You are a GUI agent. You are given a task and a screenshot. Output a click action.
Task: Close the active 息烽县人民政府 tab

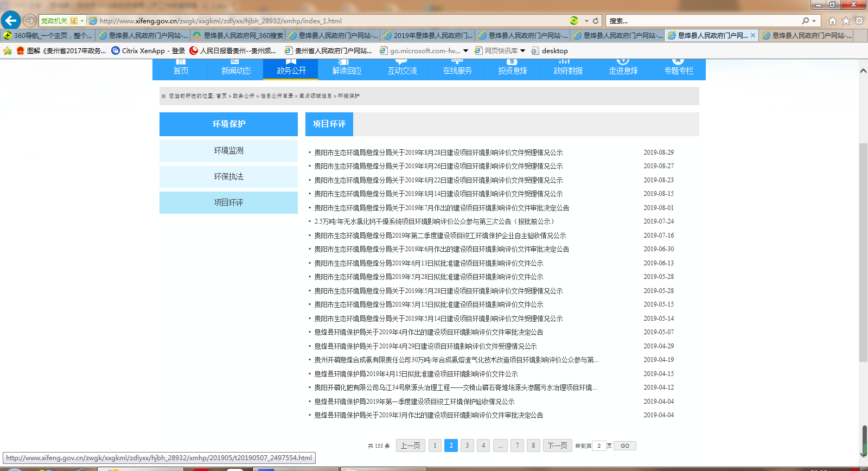752,35
